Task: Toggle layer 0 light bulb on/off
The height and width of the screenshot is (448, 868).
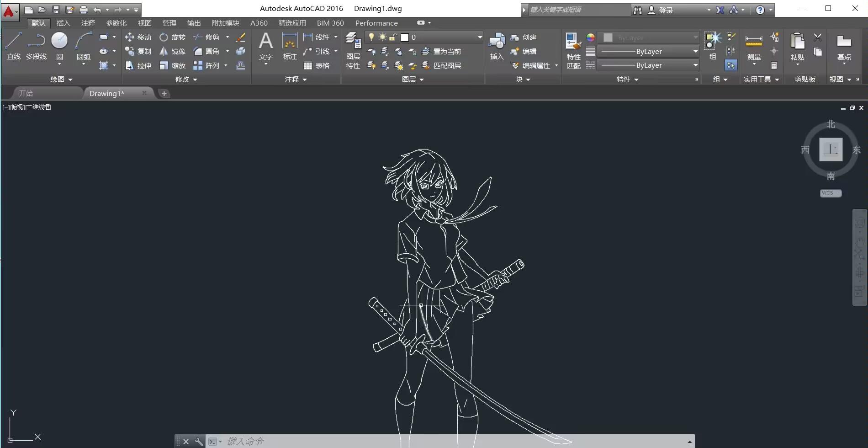Action: tap(371, 37)
